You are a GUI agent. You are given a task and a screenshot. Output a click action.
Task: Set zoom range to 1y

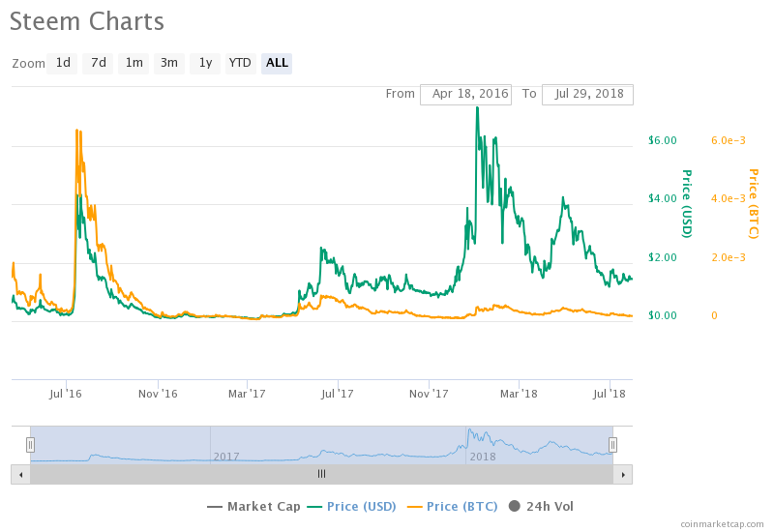coord(205,63)
